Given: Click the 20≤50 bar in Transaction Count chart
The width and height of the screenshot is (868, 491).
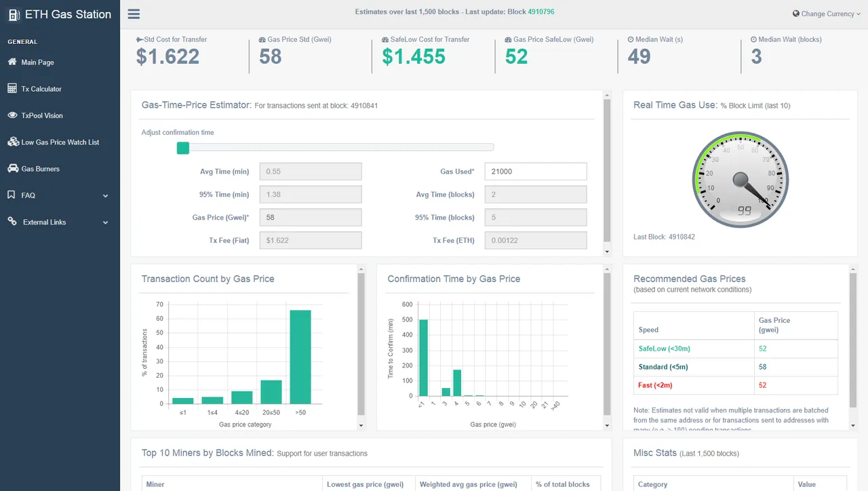Looking at the screenshot, I should pyautogui.click(x=271, y=392).
